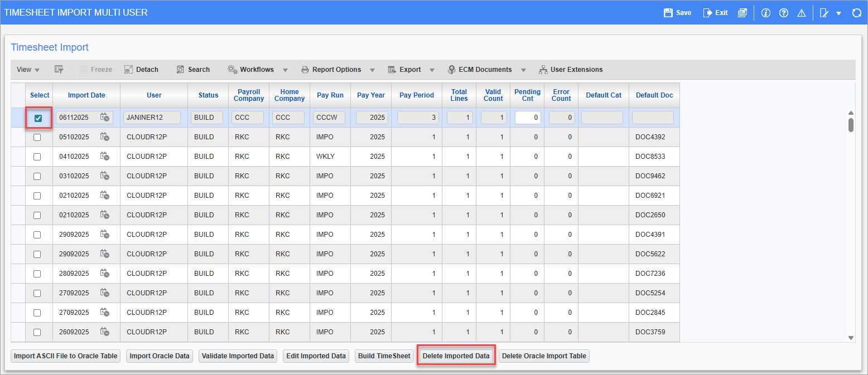
Task: Open the Detach icon in grid toolbar
Action: click(x=141, y=69)
